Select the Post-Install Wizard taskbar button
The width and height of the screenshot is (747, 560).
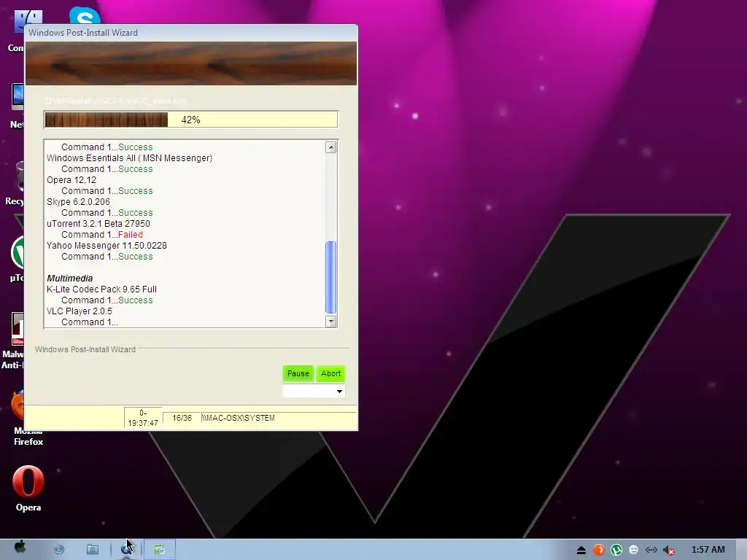tap(160, 550)
